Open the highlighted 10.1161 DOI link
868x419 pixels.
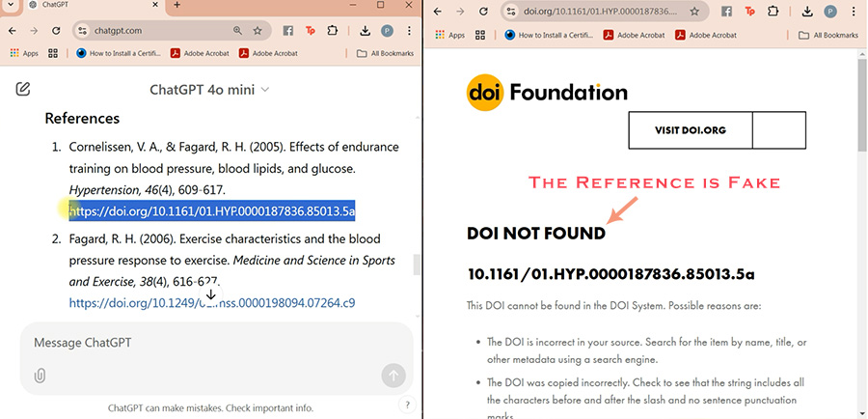[212, 210]
